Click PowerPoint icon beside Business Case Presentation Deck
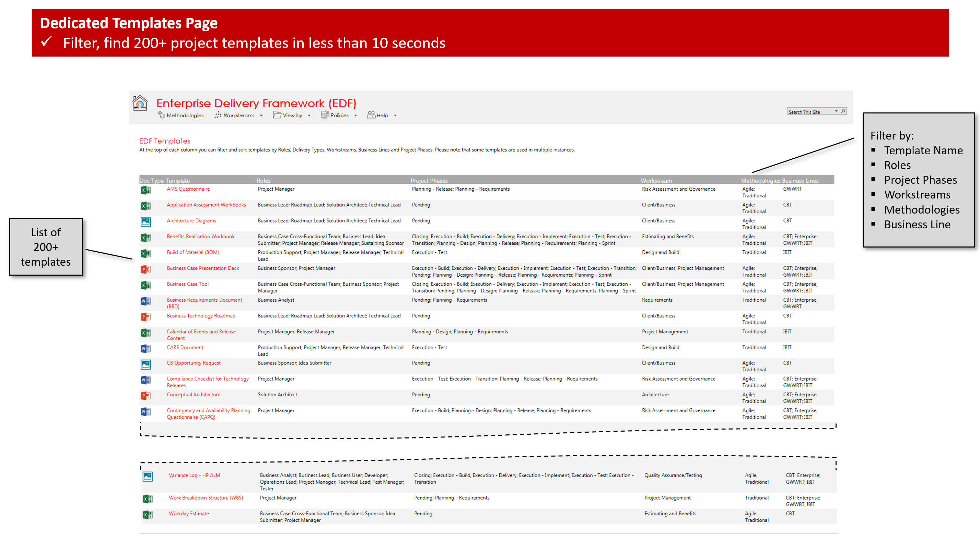The image size is (980, 542). (145, 269)
